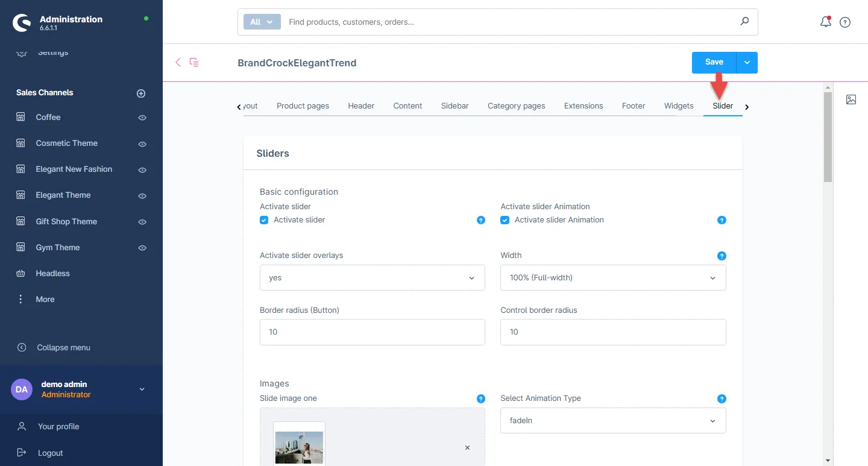The image size is (868, 466).
Task: Expand the Width dropdown
Action: pyautogui.click(x=612, y=278)
